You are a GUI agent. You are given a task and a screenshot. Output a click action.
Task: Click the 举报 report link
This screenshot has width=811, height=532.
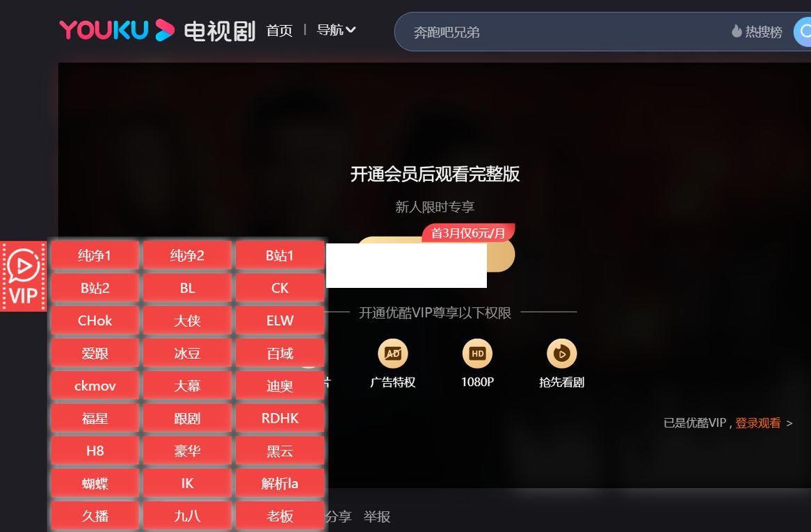click(x=376, y=517)
